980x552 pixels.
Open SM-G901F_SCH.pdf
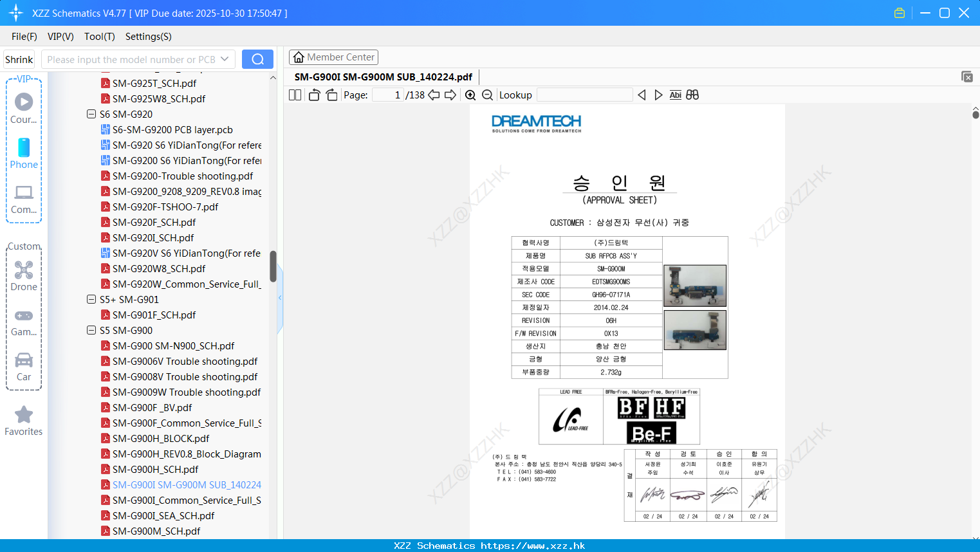(154, 315)
